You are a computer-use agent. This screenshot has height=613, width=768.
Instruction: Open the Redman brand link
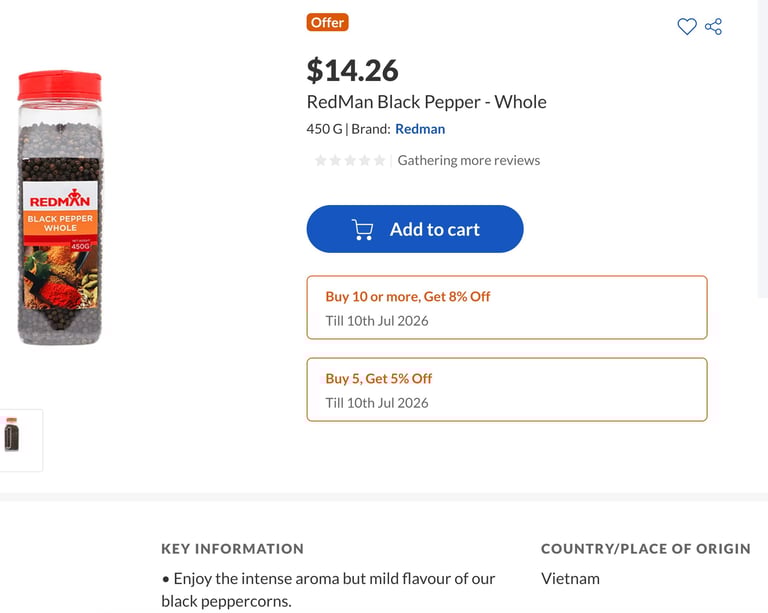click(x=420, y=129)
